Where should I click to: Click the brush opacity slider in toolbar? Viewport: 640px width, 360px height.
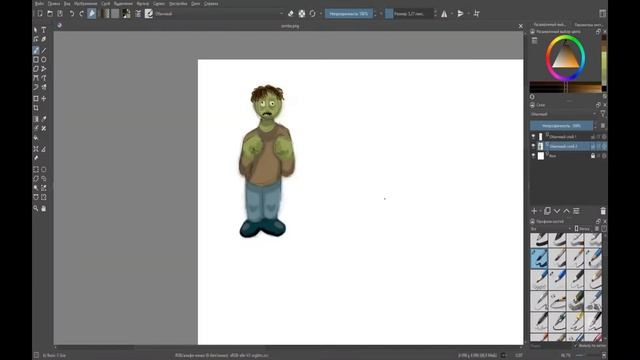[349, 13]
